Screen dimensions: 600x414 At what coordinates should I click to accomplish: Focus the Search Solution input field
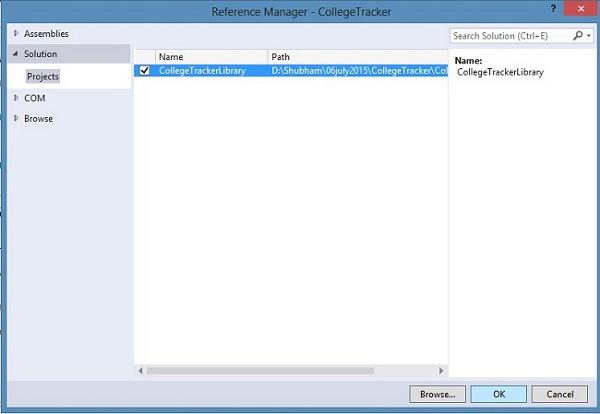pyautogui.click(x=510, y=36)
